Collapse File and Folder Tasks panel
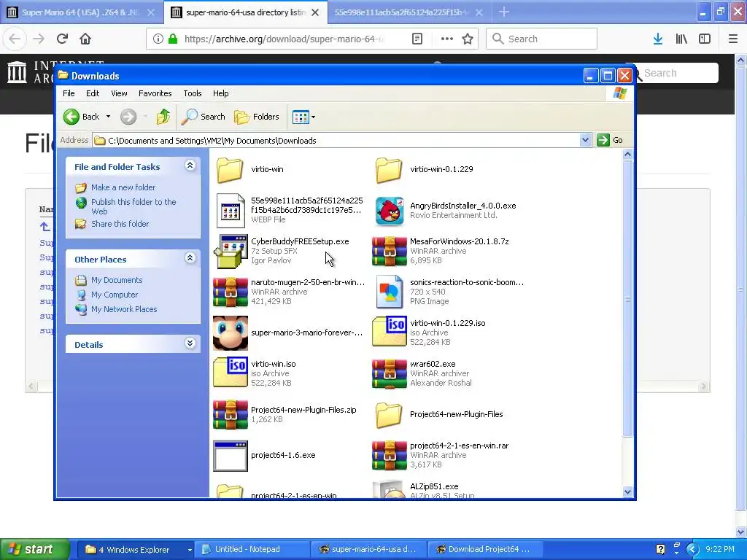Image resolution: width=747 pixels, height=560 pixels. click(x=190, y=166)
